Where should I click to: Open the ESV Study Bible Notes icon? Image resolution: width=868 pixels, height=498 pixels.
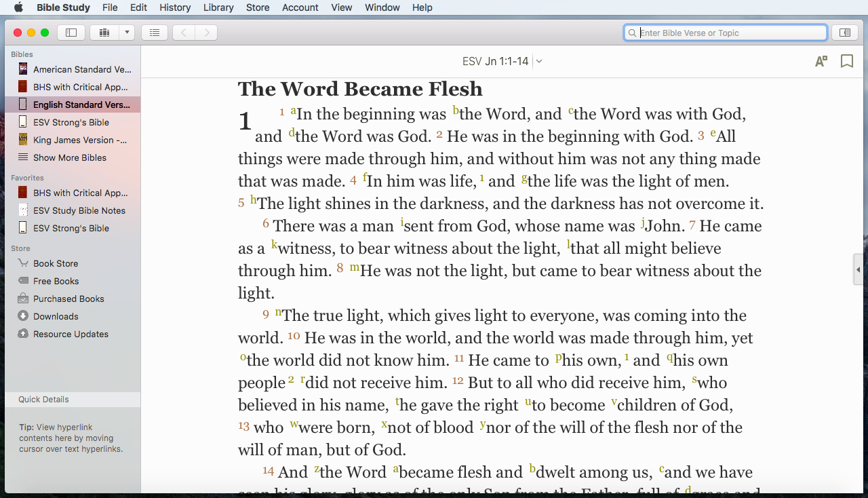point(23,210)
